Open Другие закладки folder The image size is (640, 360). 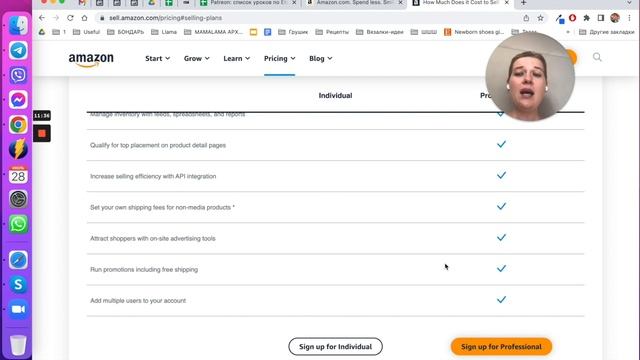pos(607,32)
